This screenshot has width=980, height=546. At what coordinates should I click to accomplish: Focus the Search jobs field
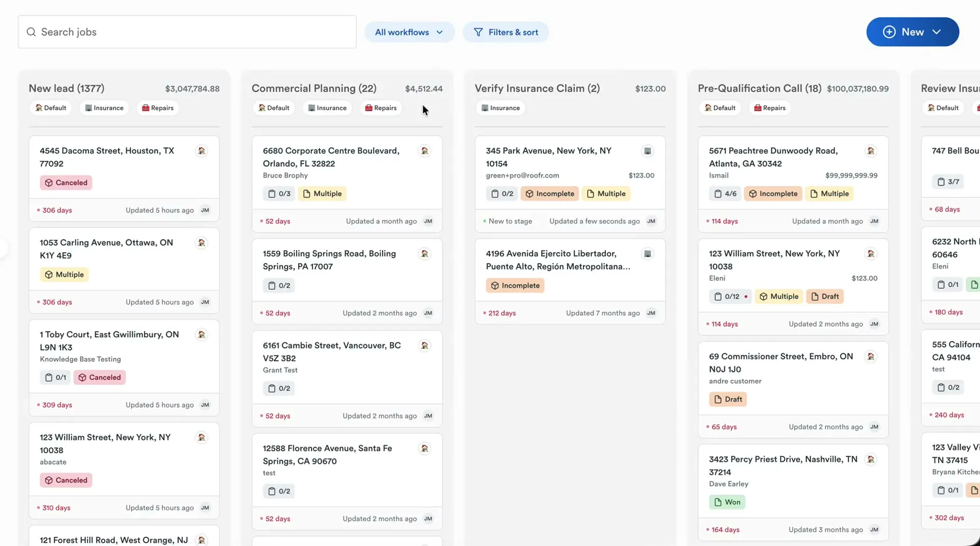point(187,32)
